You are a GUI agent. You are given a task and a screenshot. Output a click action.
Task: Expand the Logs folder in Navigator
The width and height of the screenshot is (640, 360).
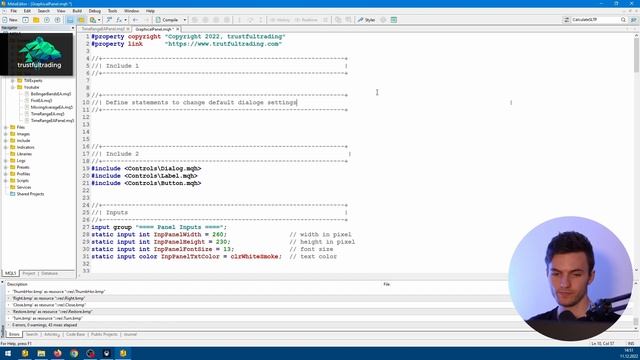tap(6, 160)
